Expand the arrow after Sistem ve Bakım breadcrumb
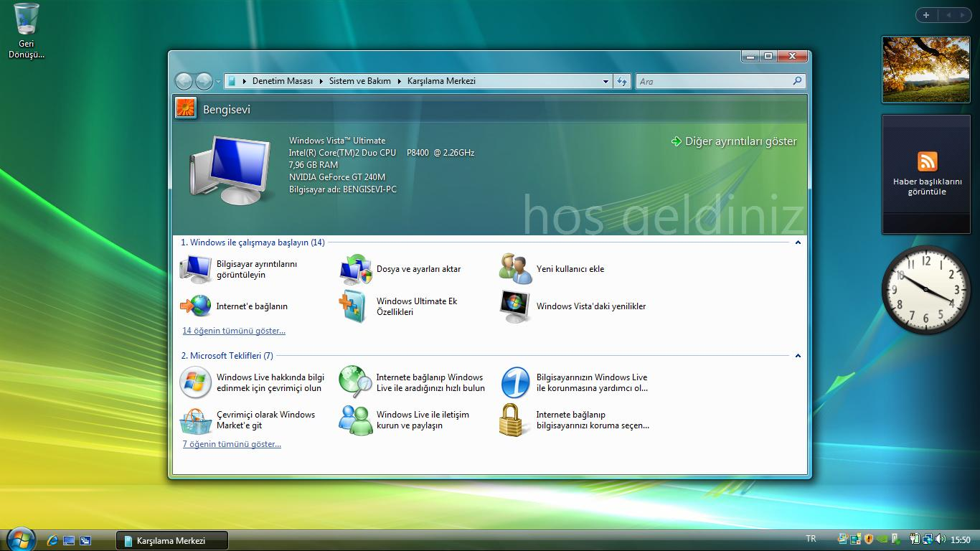Image resolution: width=980 pixels, height=551 pixels. pos(399,81)
